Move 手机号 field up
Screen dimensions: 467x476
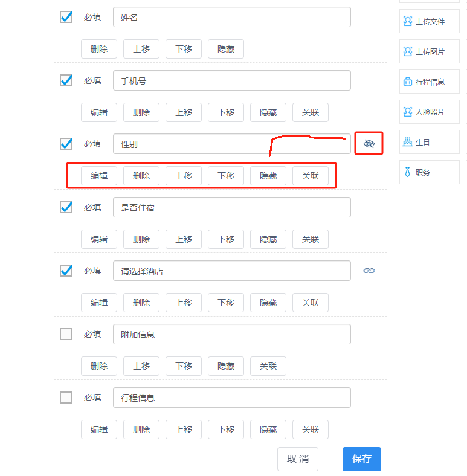184,112
